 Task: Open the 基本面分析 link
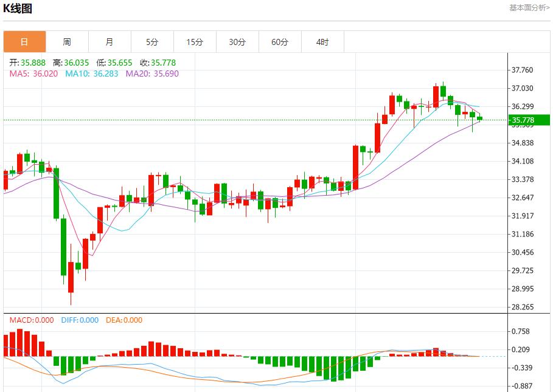529,7
